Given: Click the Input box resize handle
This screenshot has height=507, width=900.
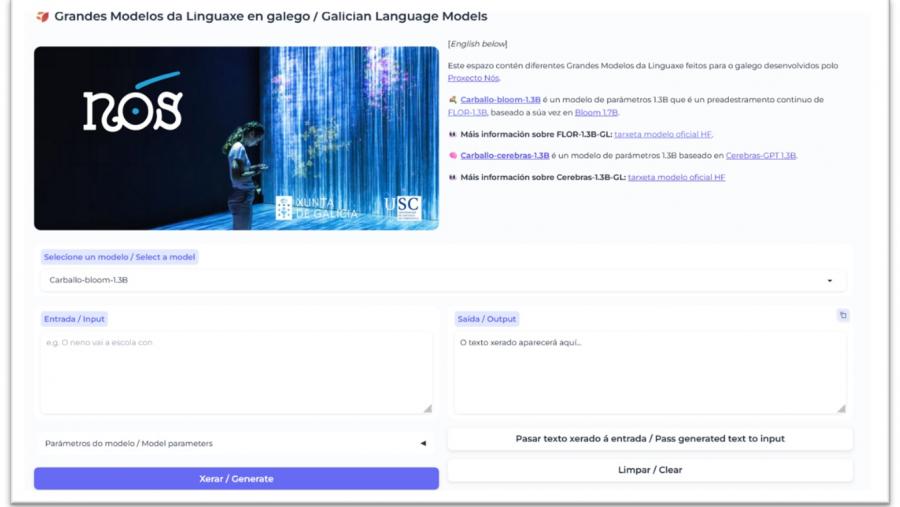Looking at the screenshot, I should point(428,409).
